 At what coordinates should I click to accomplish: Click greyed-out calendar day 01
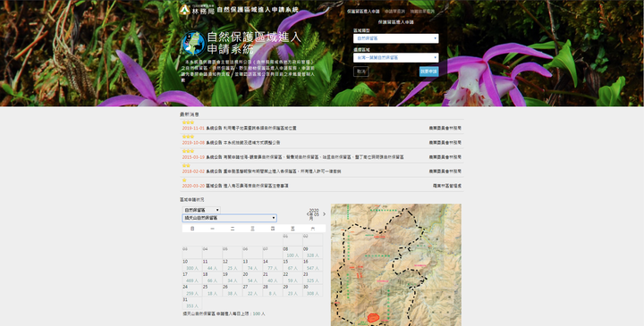coord(292,239)
